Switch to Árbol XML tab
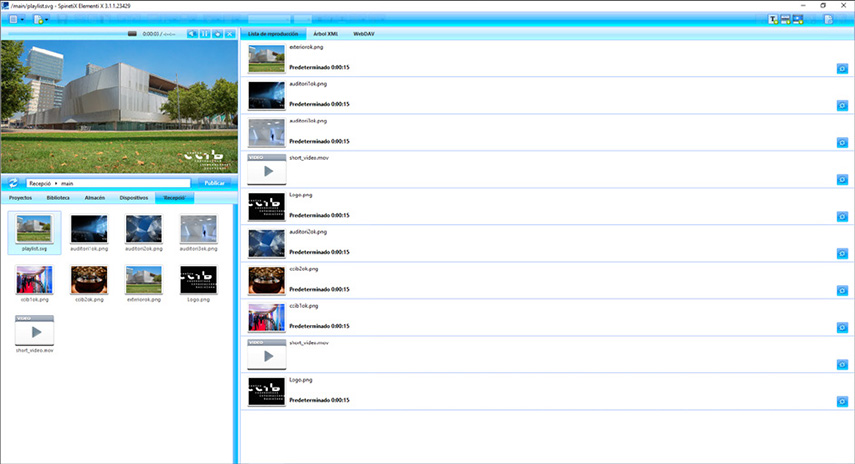 tap(326, 34)
